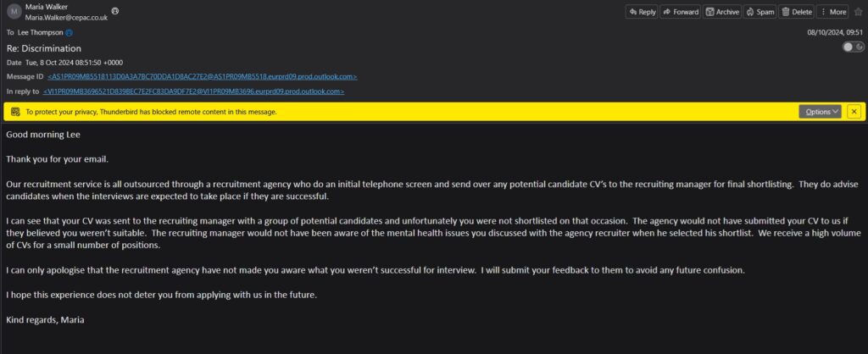Click the blocked remote content icon
The height and width of the screenshot is (354, 868).
[x=15, y=112]
